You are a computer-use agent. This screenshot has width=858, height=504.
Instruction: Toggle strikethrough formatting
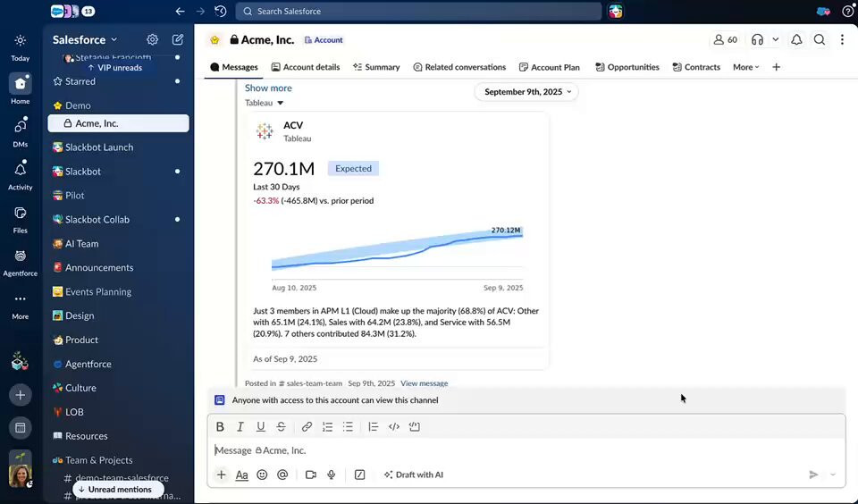(x=282, y=426)
